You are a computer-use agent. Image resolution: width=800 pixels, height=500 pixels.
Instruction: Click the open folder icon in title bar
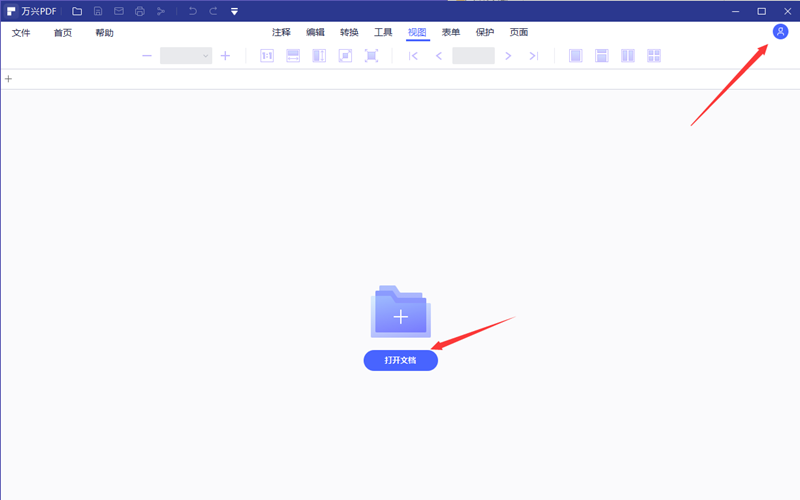click(x=77, y=11)
